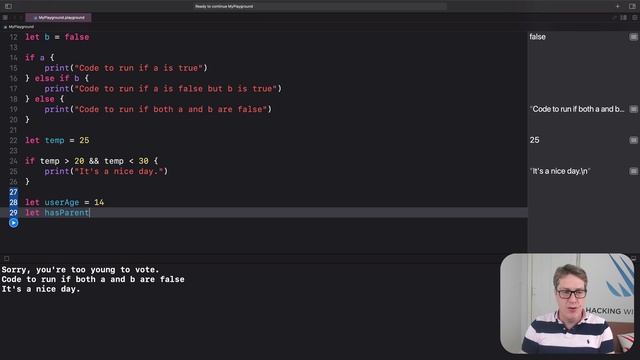Select the MyPlayground.playground tab
The image size is (640, 360).
coord(58,18)
